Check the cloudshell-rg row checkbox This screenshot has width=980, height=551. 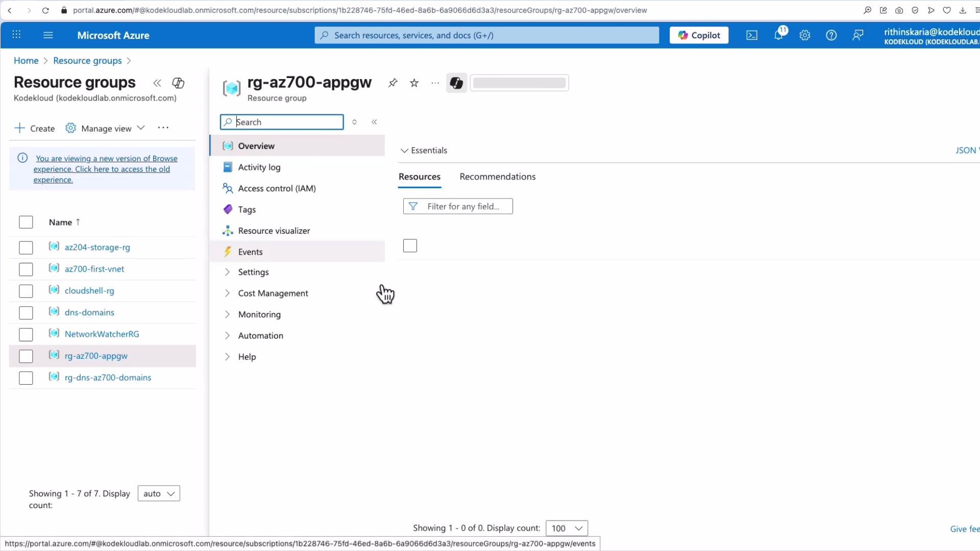point(26,291)
